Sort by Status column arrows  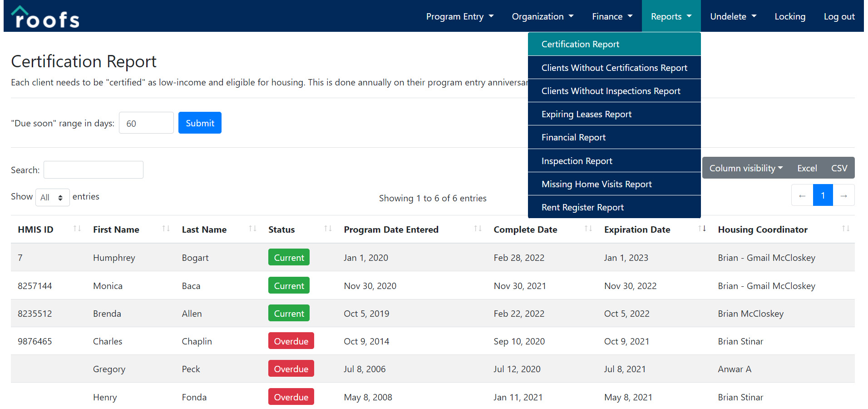click(328, 229)
